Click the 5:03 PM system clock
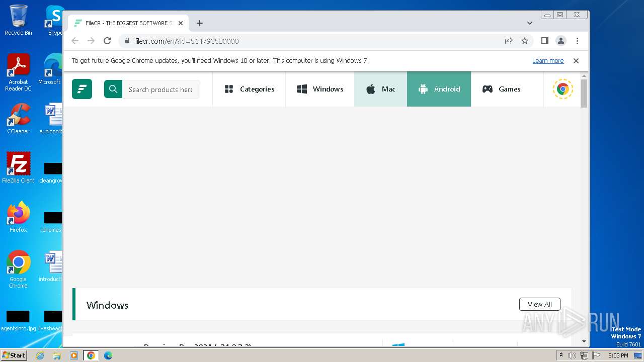Viewport: 644px width, 362px height. pos(618,355)
